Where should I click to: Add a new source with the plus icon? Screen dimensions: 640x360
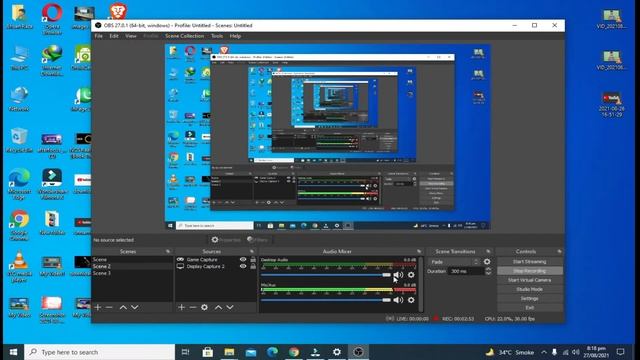[x=182, y=307]
